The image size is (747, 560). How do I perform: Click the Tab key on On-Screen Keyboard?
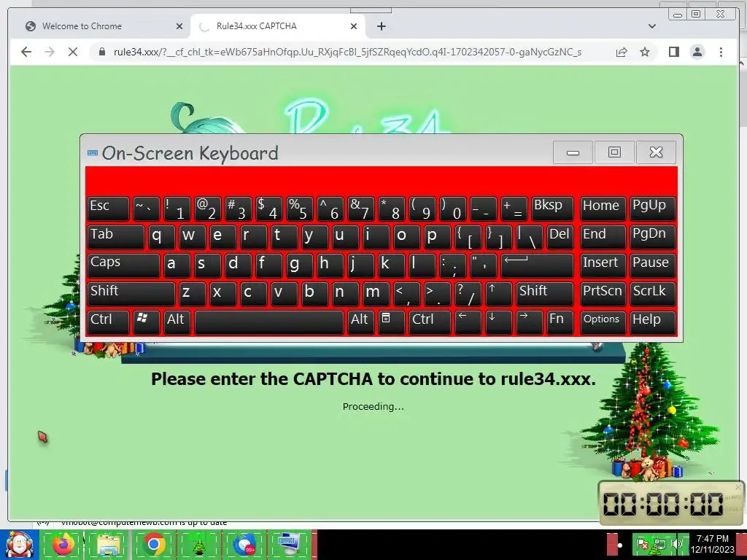[x=116, y=237]
